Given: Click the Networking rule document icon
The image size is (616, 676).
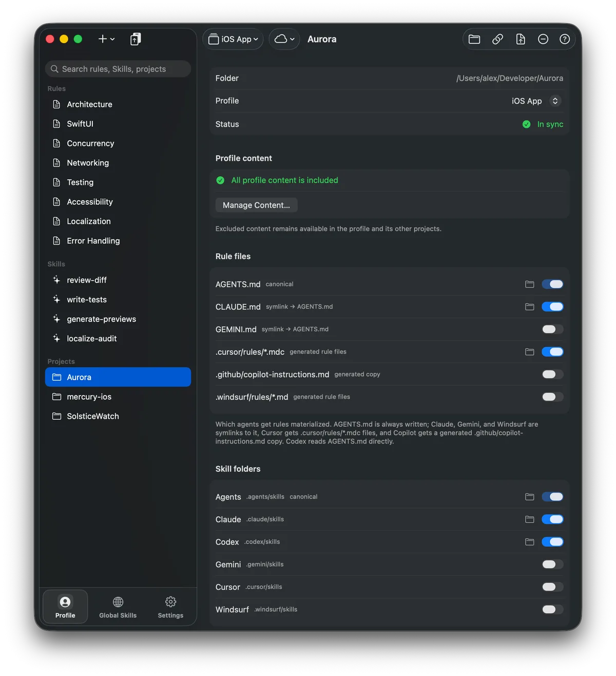Looking at the screenshot, I should [x=56, y=163].
